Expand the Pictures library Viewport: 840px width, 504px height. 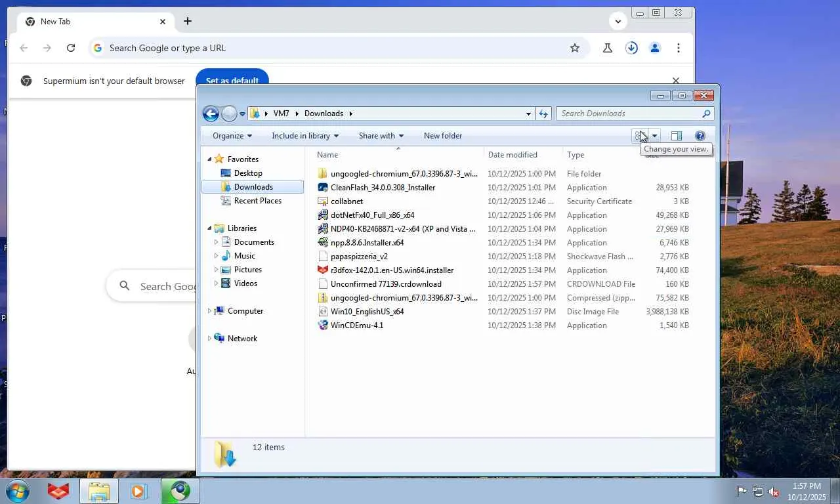216,270
